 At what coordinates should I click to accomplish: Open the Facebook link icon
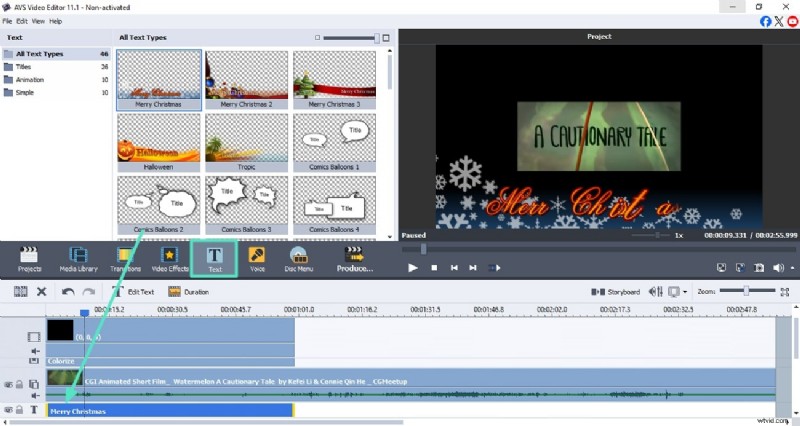765,21
